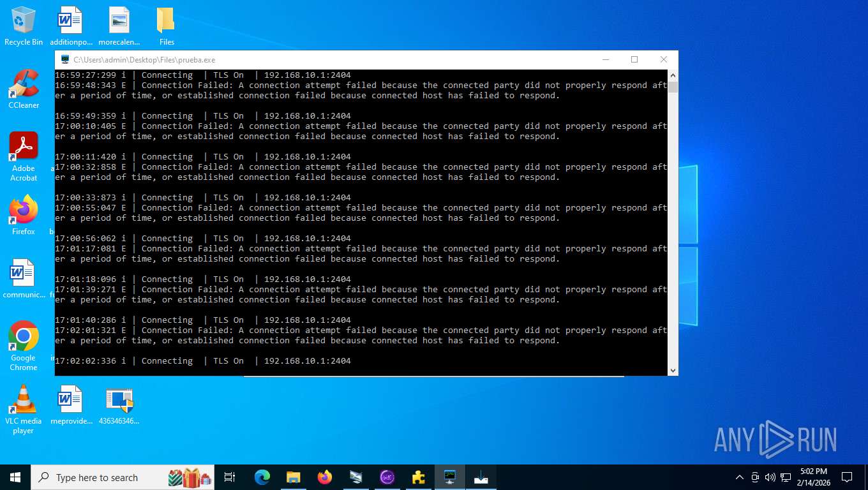Open Microsoft Edge from taskbar

tap(262, 477)
